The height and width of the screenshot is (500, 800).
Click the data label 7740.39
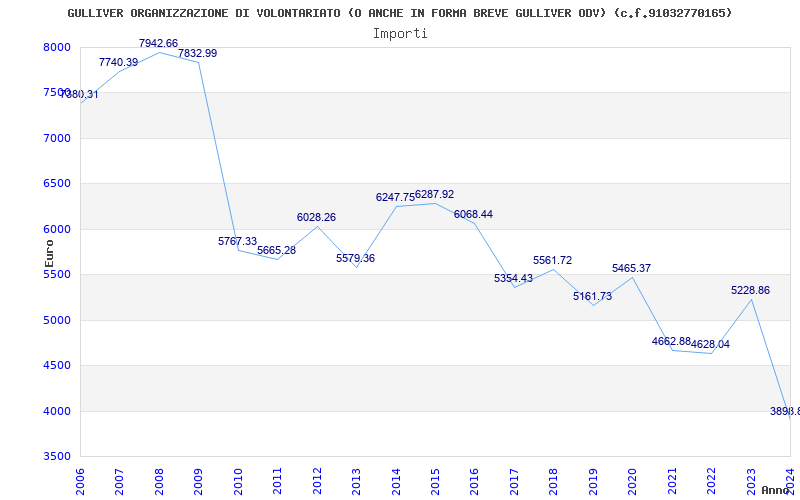click(x=118, y=63)
